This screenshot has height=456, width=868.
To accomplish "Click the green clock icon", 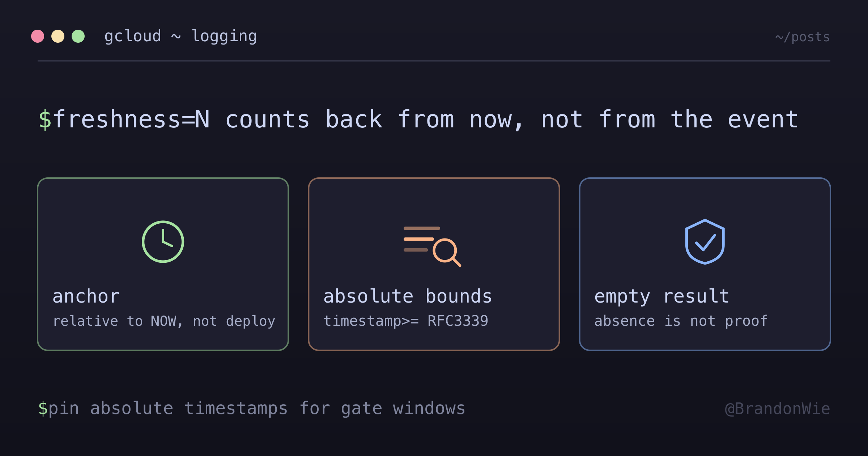I will (x=163, y=242).
